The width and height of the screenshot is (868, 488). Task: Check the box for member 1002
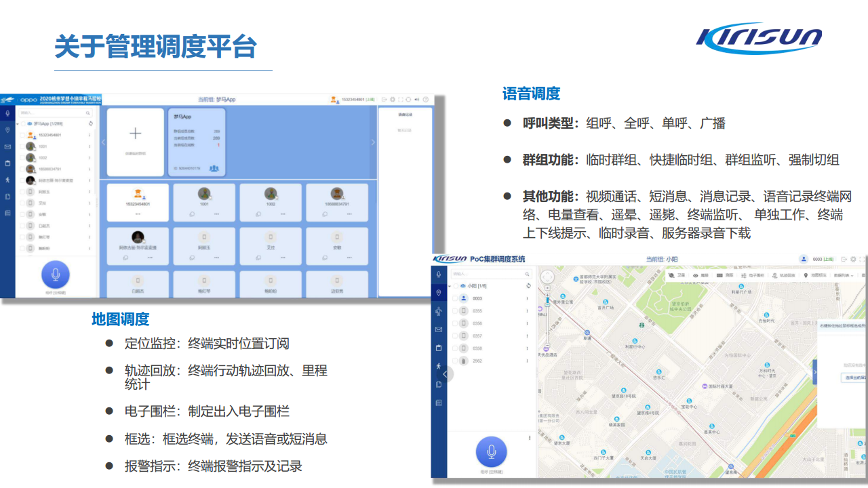tap(22, 157)
